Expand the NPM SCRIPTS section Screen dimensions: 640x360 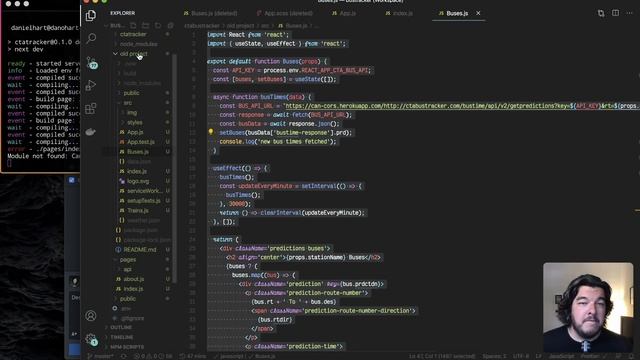(127, 347)
